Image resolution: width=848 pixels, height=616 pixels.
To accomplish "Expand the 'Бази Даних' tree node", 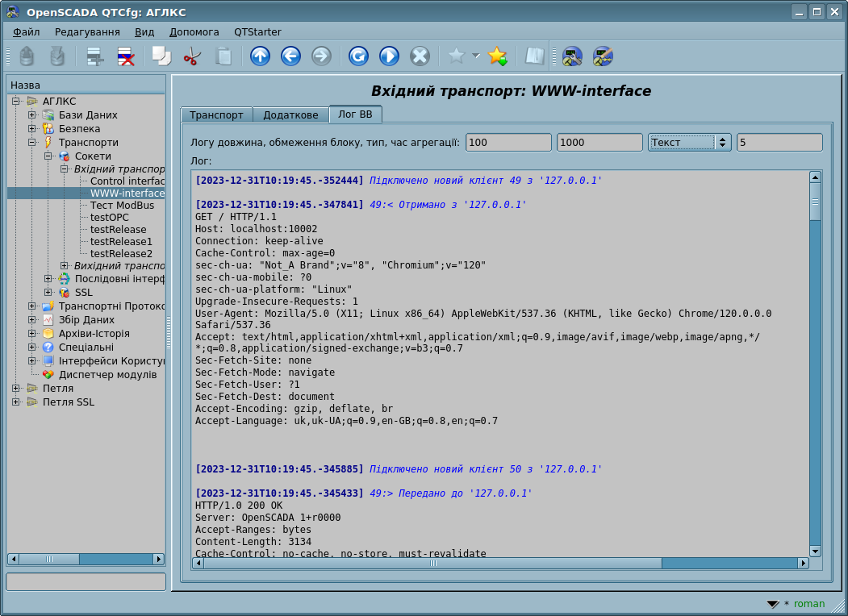I will coord(32,115).
